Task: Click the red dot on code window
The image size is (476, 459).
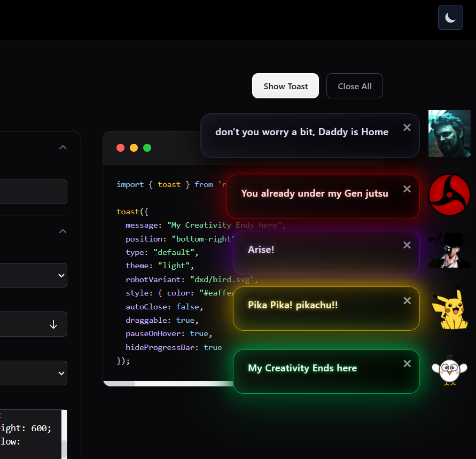Action: pyautogui.click(x=121, y=148)
